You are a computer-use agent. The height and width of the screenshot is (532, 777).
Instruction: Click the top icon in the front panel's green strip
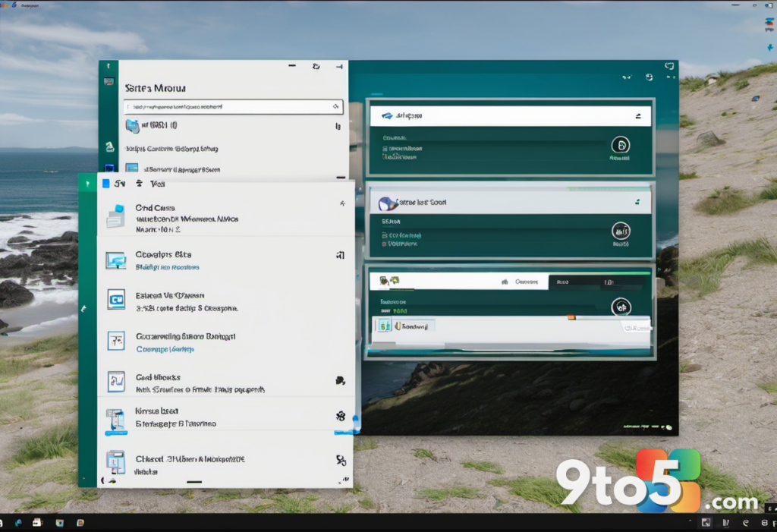click(88, 184)
